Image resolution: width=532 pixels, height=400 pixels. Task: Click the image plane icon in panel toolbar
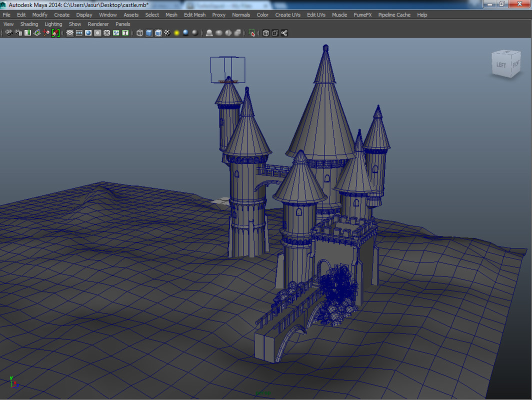(37, 33)
